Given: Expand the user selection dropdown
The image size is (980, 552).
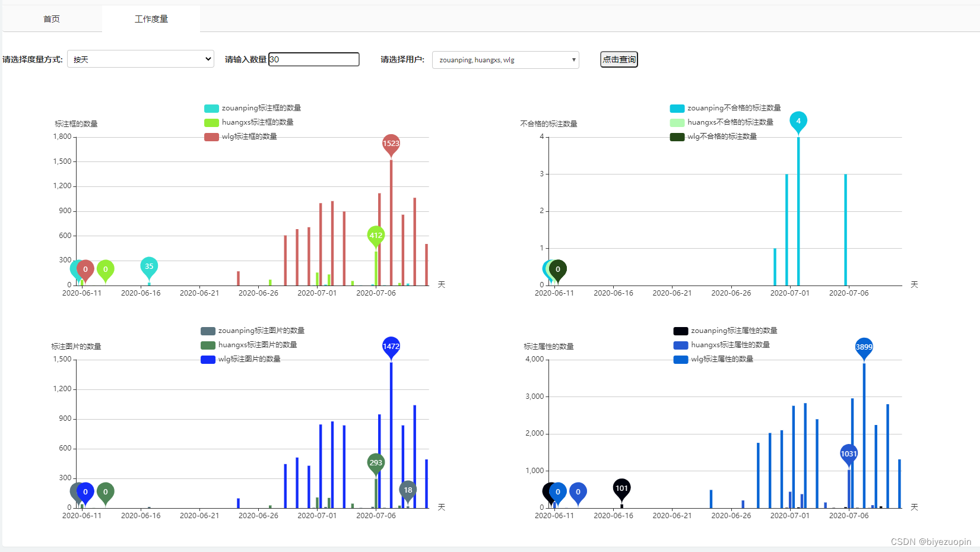Looking at the screenshot, I should [x=506, y=60].
